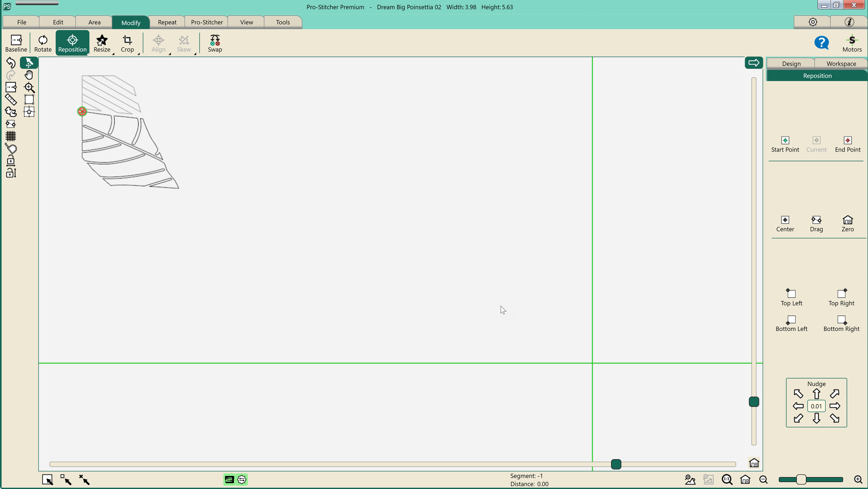Open the Pro-Stitcher tab

[x=207, y=22]
